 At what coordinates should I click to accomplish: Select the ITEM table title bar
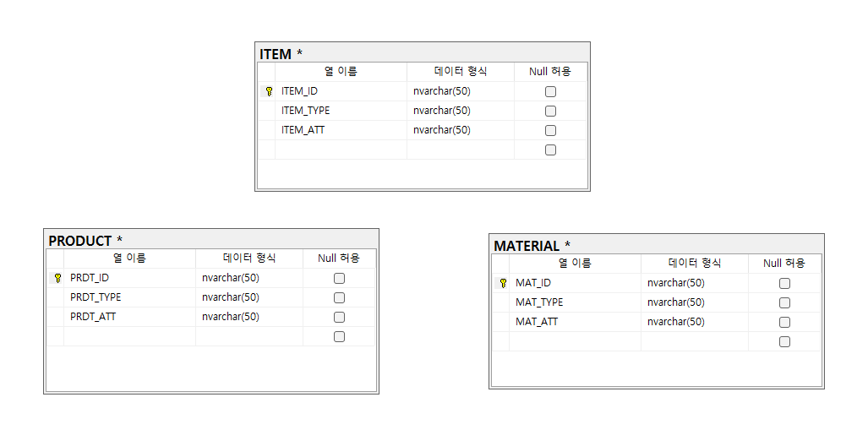(422, 53)
